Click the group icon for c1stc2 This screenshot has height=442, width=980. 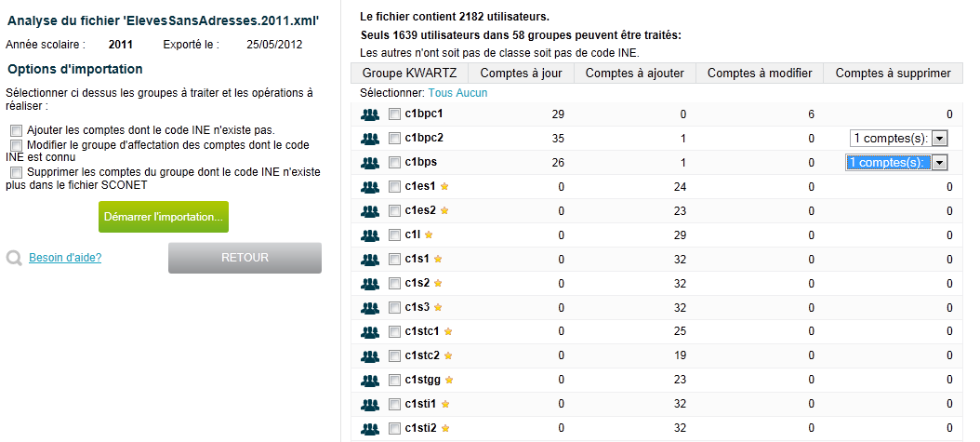[370, 355]
